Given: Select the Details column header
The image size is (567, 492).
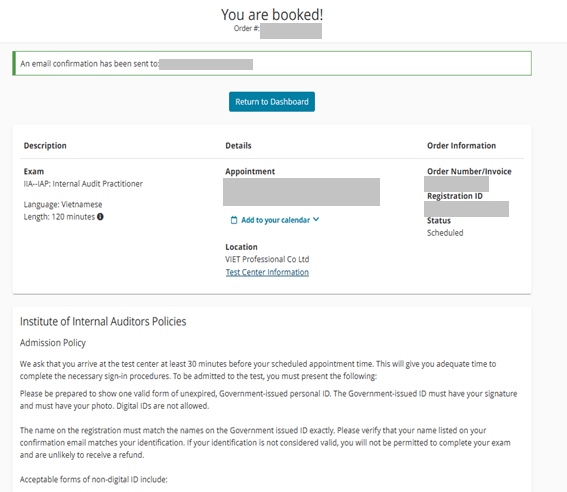Looking at the screenshot, I should coord(238,145).
